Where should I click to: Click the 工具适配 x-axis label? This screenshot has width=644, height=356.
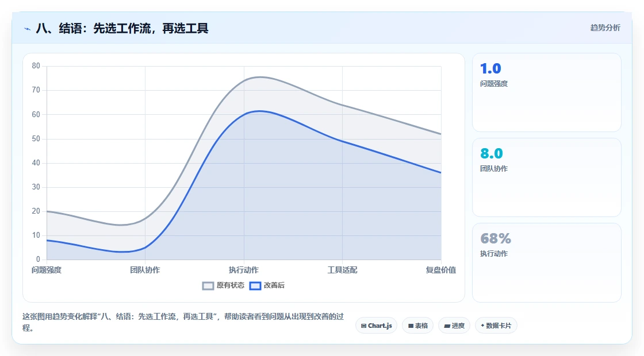[342, 270]
